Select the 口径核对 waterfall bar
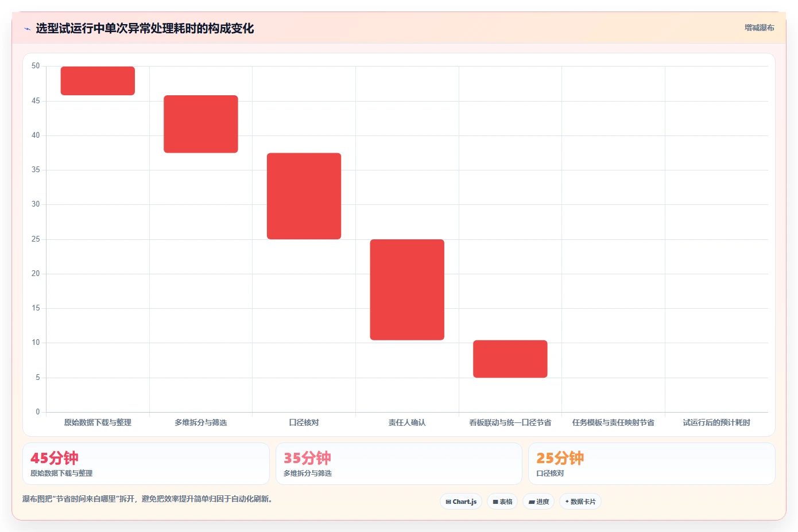 click(304, 196)
